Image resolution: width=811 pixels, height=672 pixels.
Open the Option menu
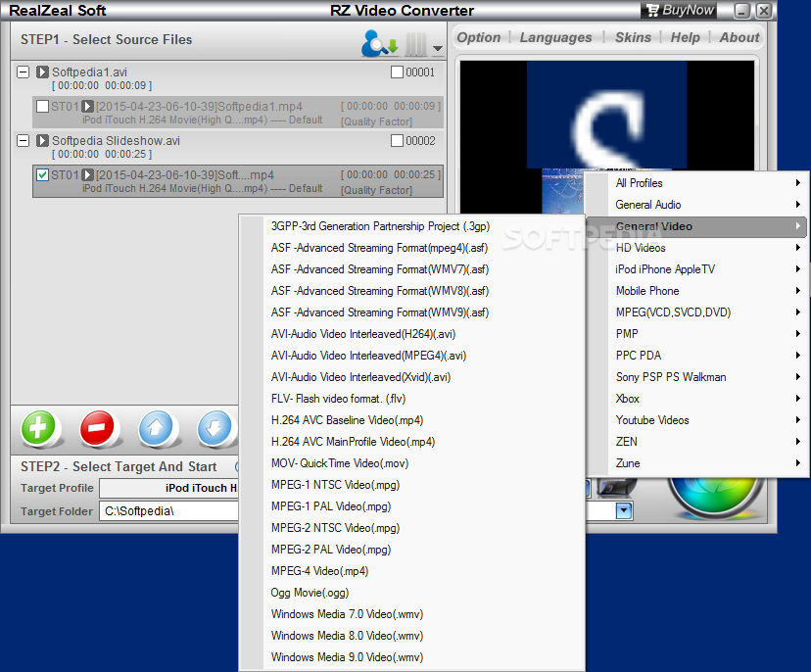coord(478,38)
